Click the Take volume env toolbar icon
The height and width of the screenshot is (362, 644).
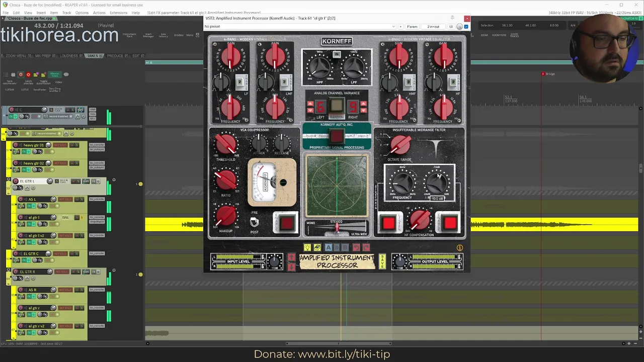click(x=10, y=82)
